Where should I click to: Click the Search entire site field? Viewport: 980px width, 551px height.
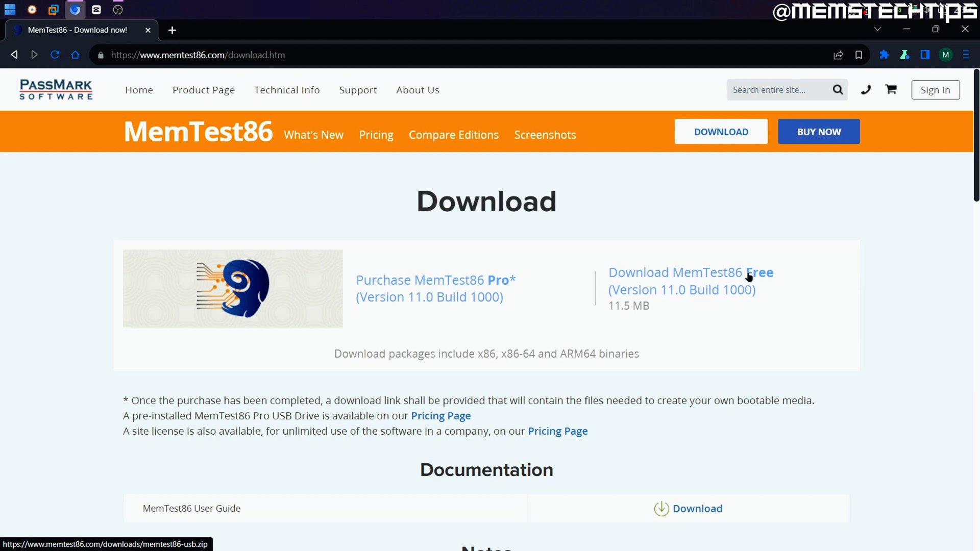[778, 90]
